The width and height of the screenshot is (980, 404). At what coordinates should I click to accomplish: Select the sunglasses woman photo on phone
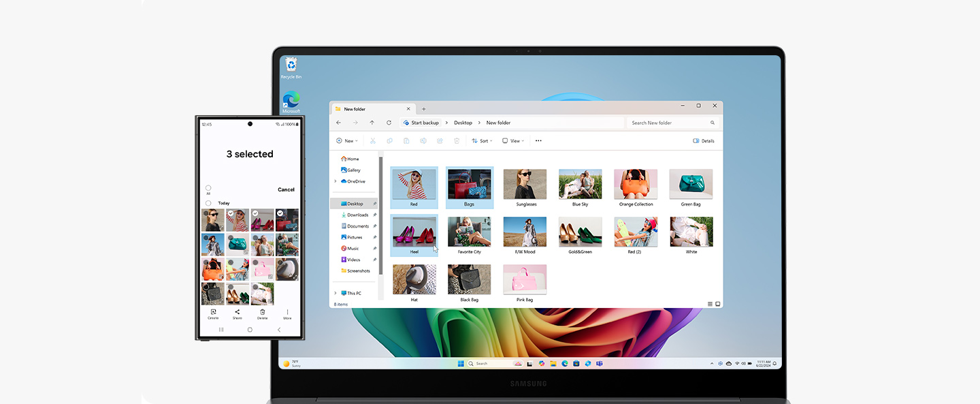213,221
